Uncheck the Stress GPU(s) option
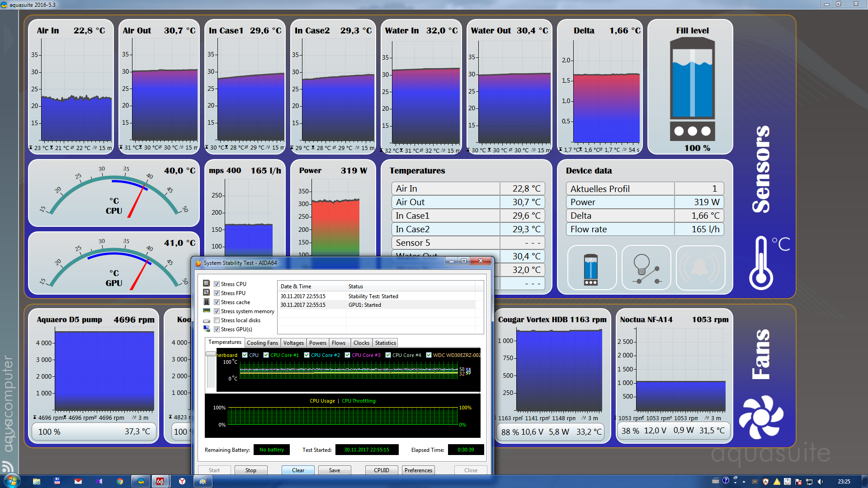Image resolution: width=868 pixels, height=488 pixels. pos(217,329)
